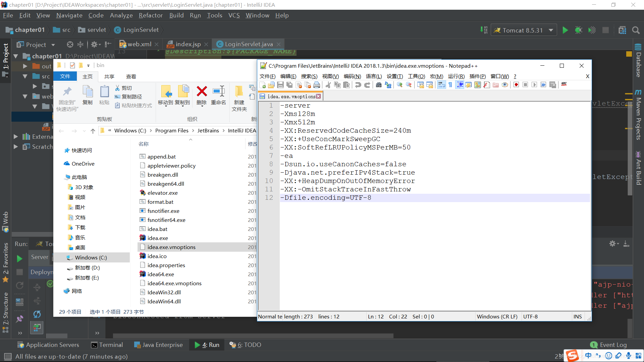Open Explorer quick access toolbar dropdown arrow
Viewport: 644px width, 362px height.
coord(88,66)
